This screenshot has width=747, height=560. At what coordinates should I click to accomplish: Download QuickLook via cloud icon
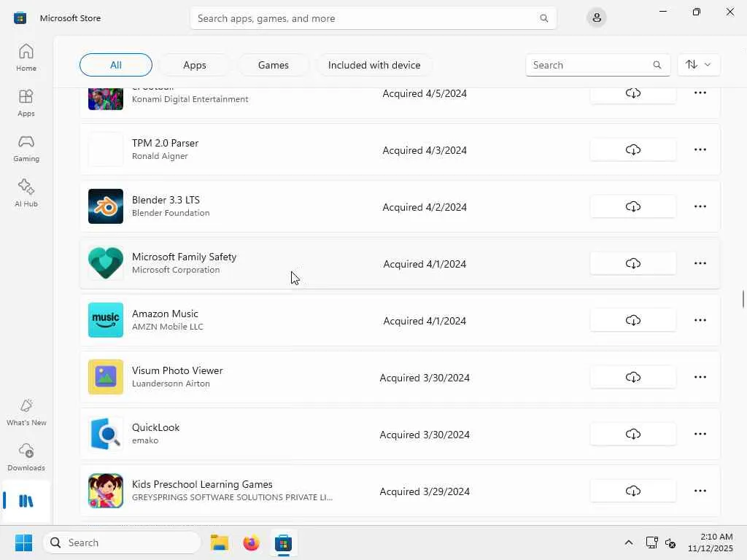[x=632, y=434]
